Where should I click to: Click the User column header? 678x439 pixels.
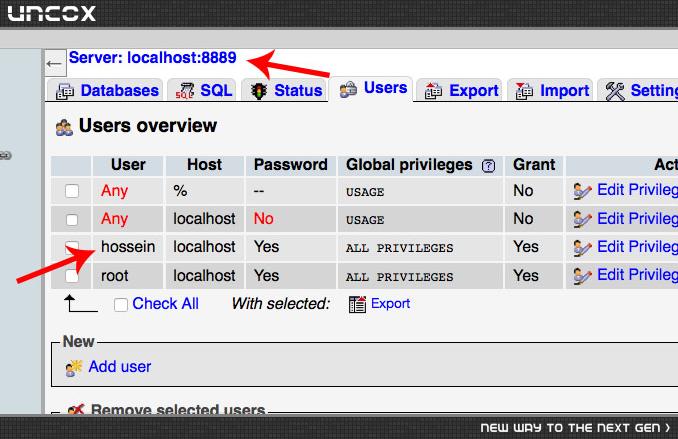pos(128,165)
